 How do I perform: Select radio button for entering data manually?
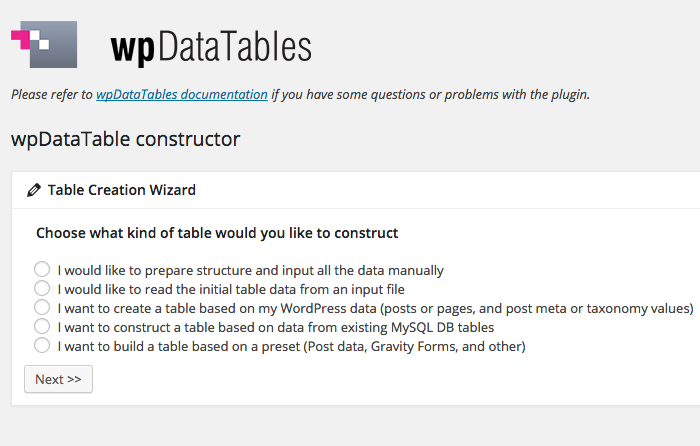pyautogui.click(x=42, y=269)
